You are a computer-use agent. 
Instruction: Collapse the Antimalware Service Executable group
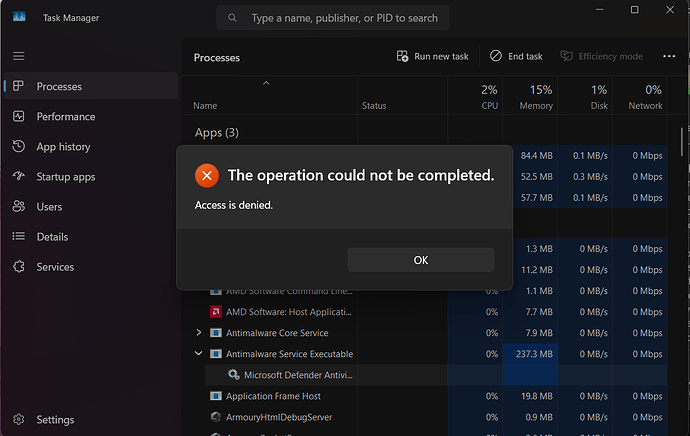[x=199, y=354]
